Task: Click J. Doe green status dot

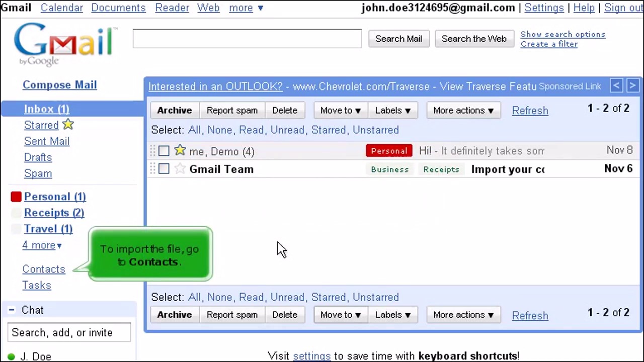Action: [x=11, y=356]
